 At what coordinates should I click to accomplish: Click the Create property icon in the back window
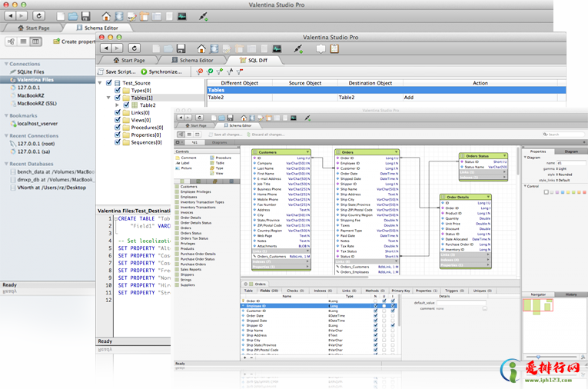coord(58,42)
